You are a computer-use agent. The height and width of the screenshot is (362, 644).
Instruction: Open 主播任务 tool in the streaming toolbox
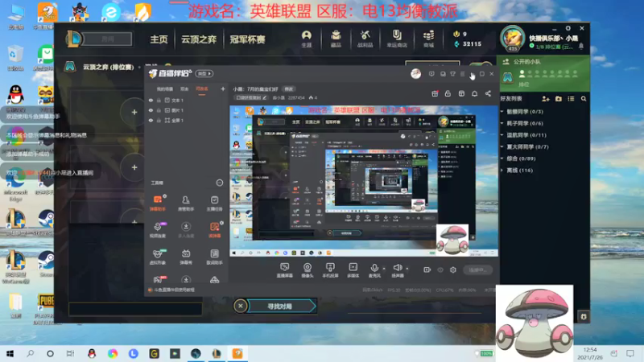pos(214,203)
